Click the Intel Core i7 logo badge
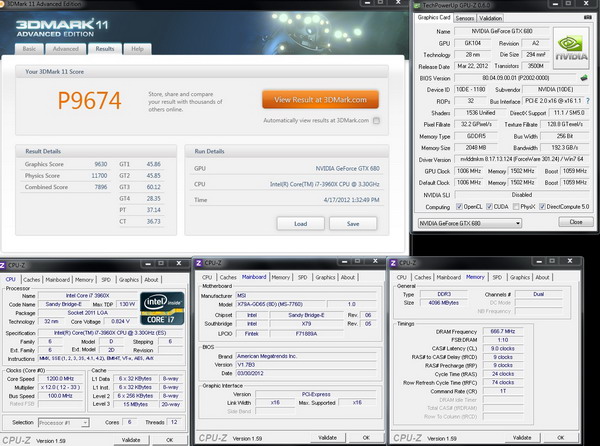 click(x=162, y=308)
